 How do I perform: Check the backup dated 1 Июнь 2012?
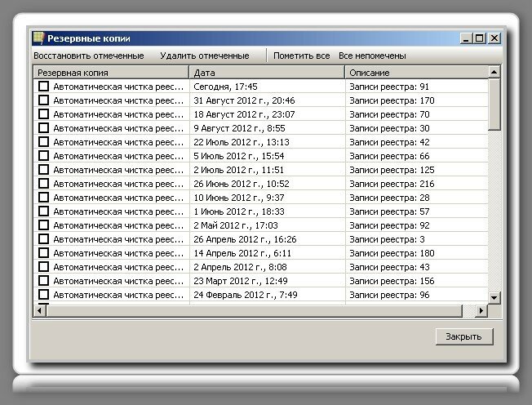(43, 211)
